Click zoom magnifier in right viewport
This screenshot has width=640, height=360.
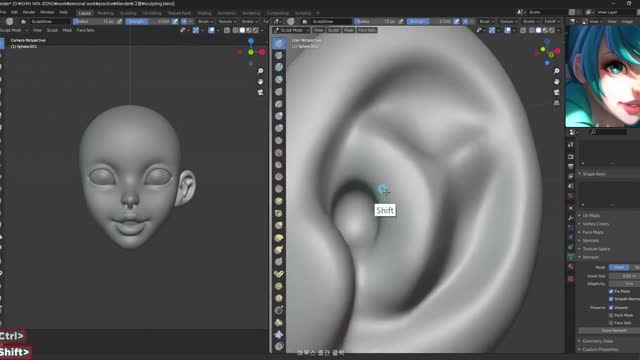pos(556,71)
